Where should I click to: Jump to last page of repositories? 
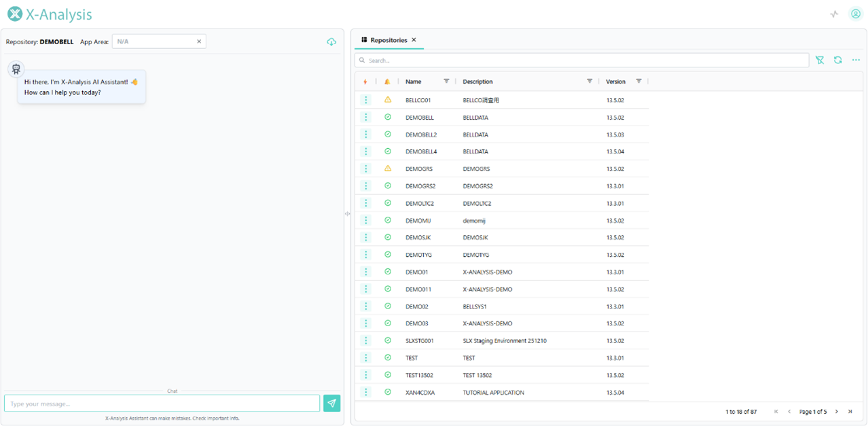click(850, 412)
